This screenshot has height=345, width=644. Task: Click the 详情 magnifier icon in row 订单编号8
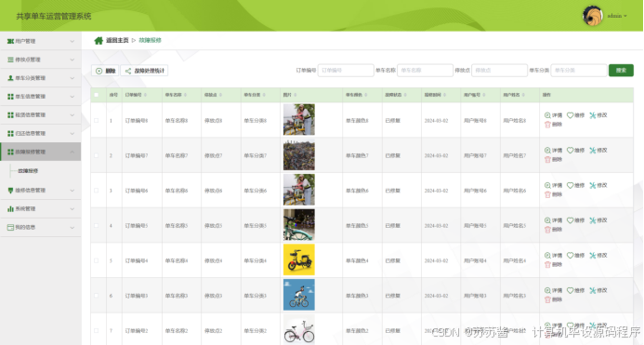coord(547,115)
